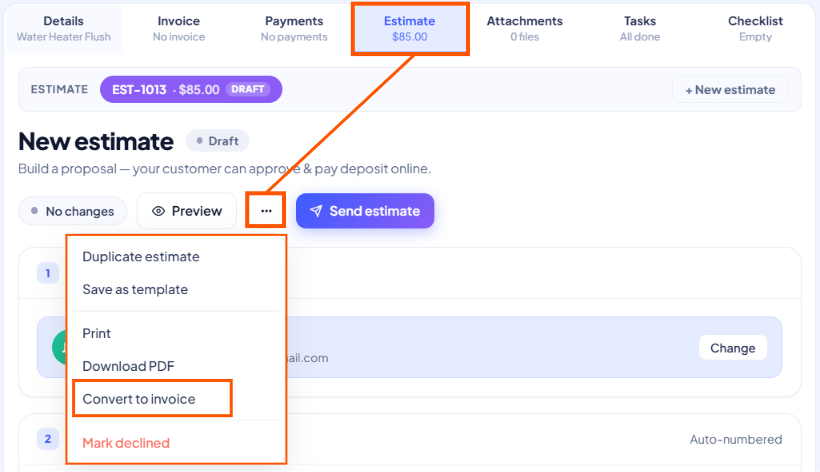Open the three-dot more options menu
The width and height of the screenshot is (820, 472).
pyautogui.click(x=266, y=211)
